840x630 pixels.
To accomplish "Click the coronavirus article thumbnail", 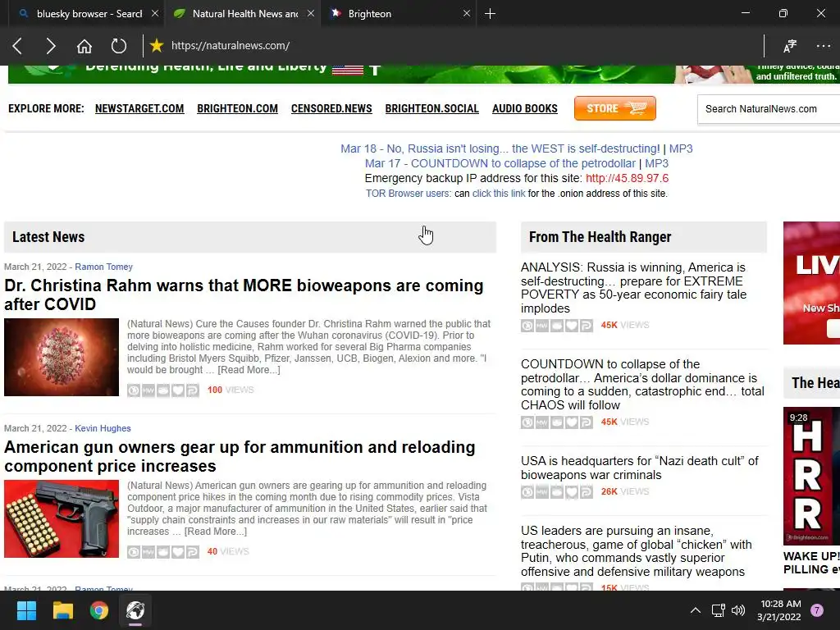I will (62, 358).
